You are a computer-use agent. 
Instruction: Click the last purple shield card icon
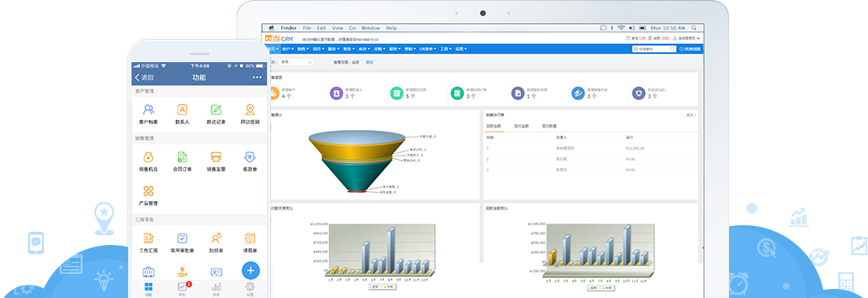click(x=638, y=93)
